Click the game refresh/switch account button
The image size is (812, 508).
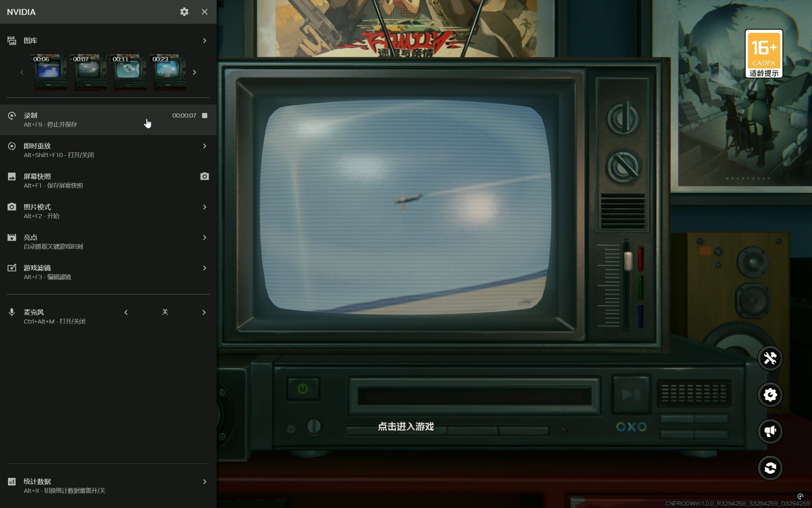[770, 468]
